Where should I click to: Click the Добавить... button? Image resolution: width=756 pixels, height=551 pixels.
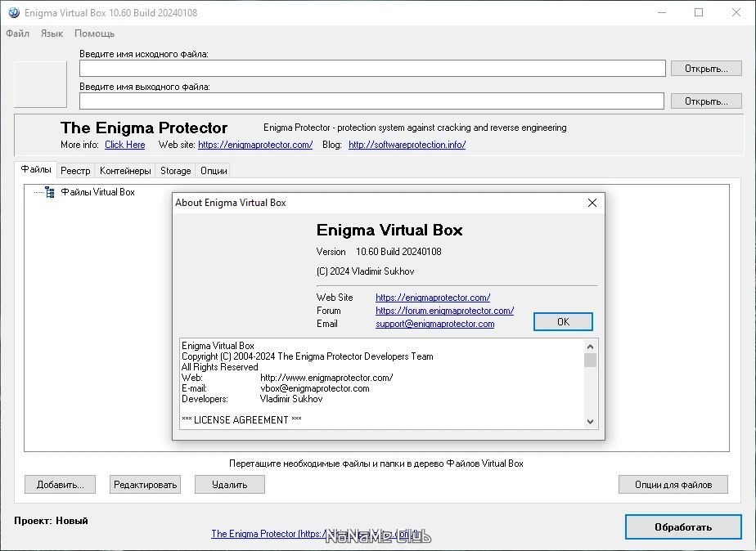coord(61,485)
